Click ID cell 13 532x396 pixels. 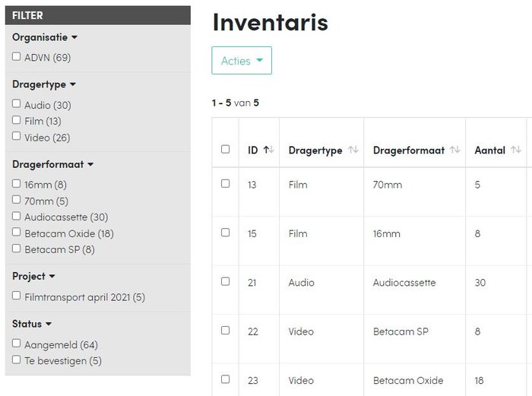pos(252,185)
